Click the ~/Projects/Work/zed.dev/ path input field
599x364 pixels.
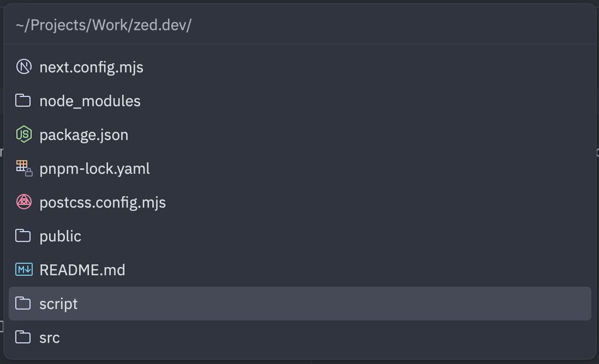coord(300,25)
